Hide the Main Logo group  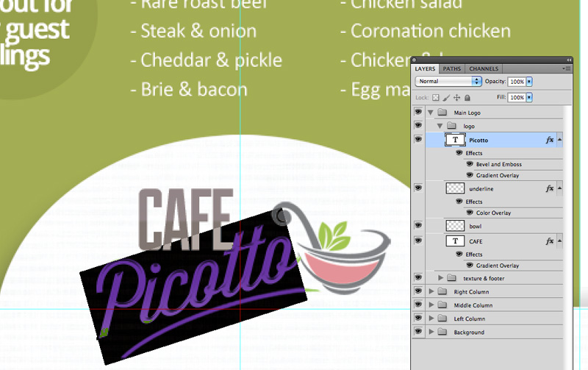[418, 112]
